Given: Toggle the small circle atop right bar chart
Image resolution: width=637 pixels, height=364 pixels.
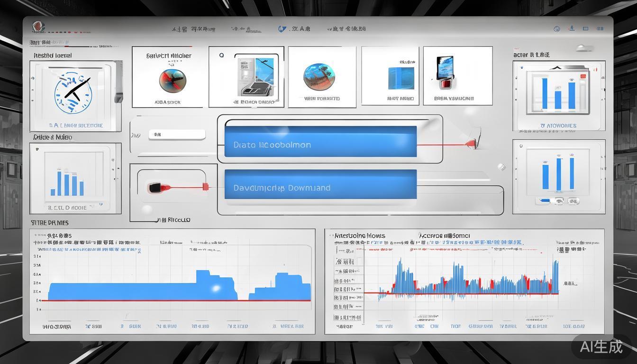Looking at the screenshot, I should (x=520, y=147).
